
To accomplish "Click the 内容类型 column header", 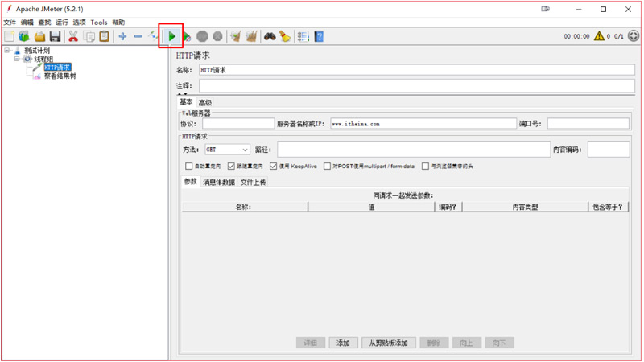I will (x=525, y=208).
